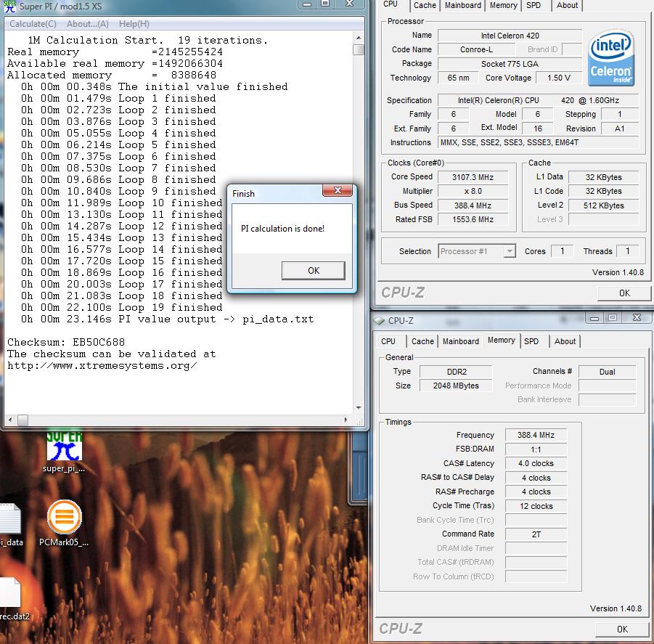Click the Cycle Time 12 clocks value

536,506
